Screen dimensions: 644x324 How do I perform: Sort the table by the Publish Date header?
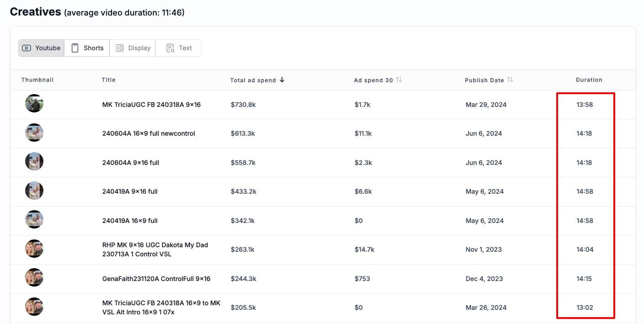pos(484,80)
